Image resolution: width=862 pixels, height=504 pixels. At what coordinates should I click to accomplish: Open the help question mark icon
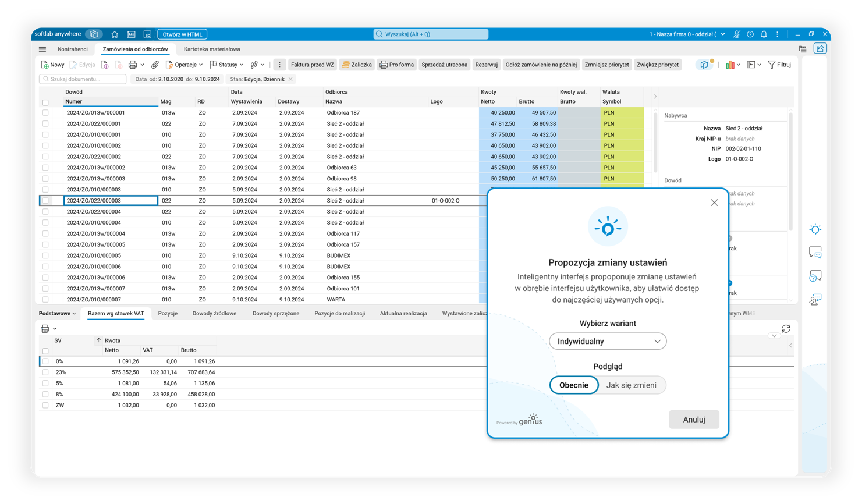(x=750, y=34)
